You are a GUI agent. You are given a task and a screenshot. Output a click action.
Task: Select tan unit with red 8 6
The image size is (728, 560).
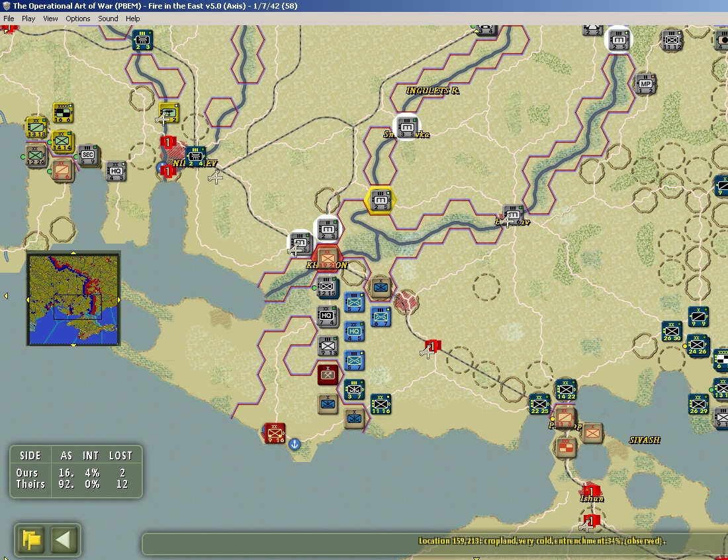62,170
